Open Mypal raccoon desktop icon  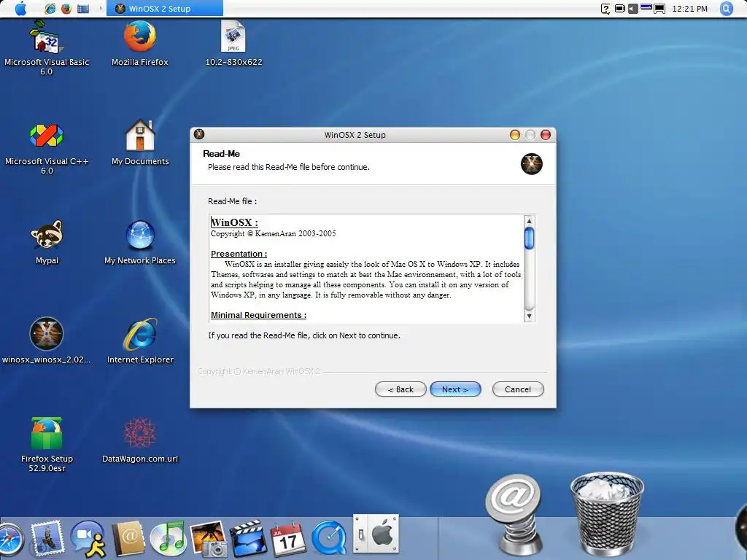(x=47, y=242)
